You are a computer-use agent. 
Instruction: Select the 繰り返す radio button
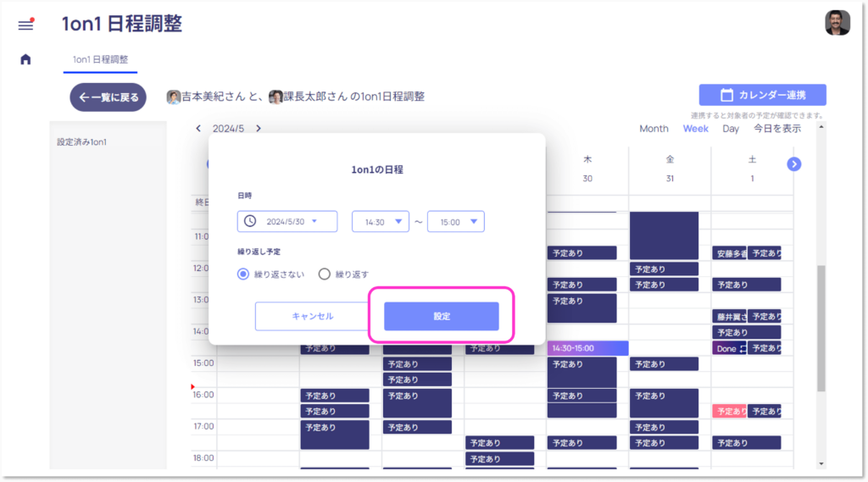click(324, 274)
